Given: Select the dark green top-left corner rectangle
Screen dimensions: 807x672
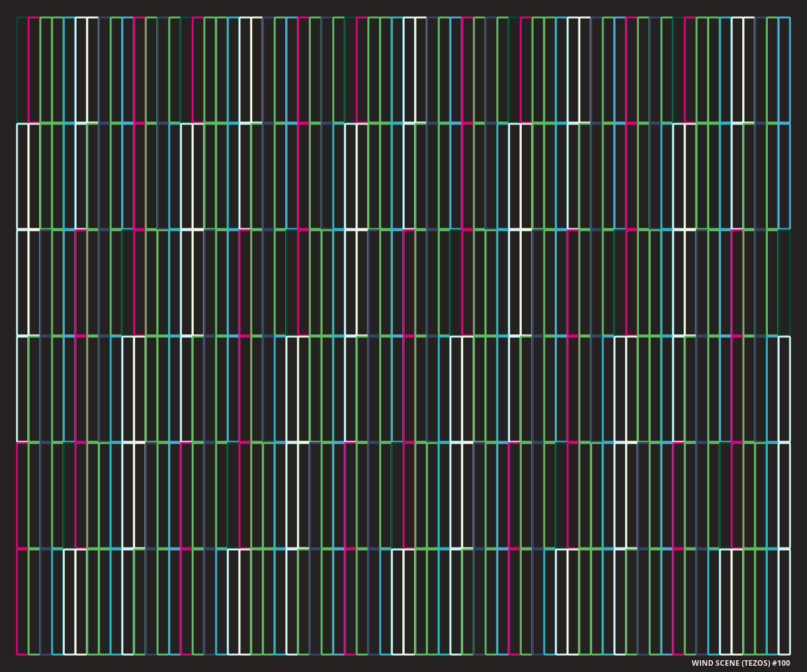Looking at the screenshot, I should pyautogui.click(x=22, y=70).
